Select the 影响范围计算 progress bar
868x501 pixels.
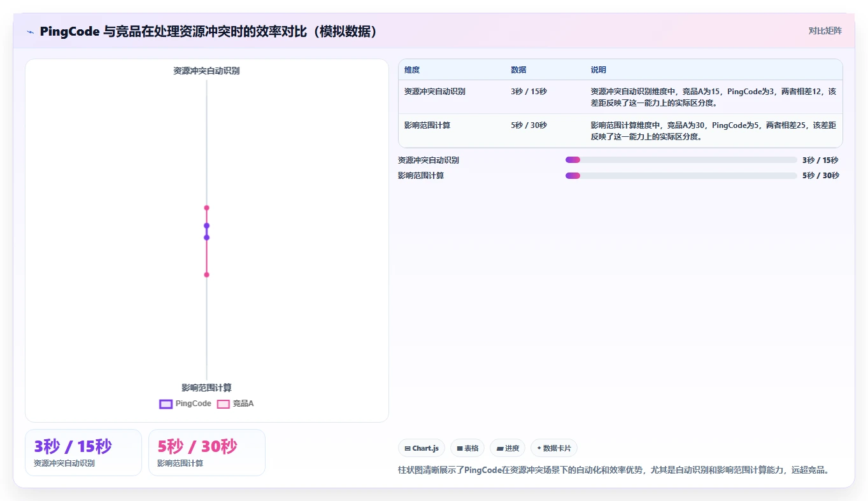(681, 175)
